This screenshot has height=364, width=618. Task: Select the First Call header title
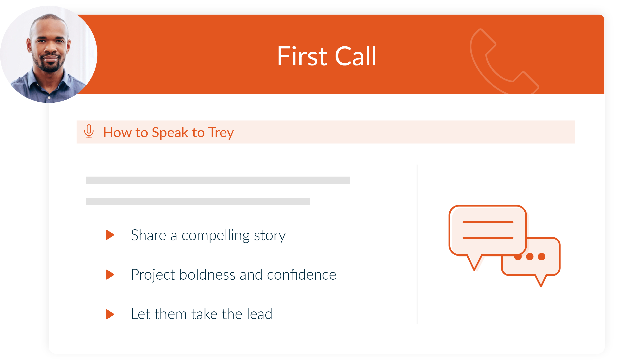[327, 56]
